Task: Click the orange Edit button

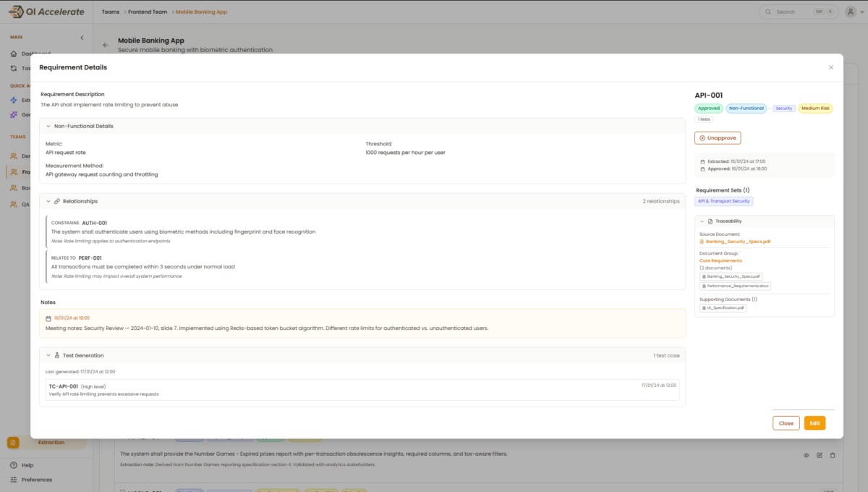Action: pyautogui.click(x=814, y=423)
